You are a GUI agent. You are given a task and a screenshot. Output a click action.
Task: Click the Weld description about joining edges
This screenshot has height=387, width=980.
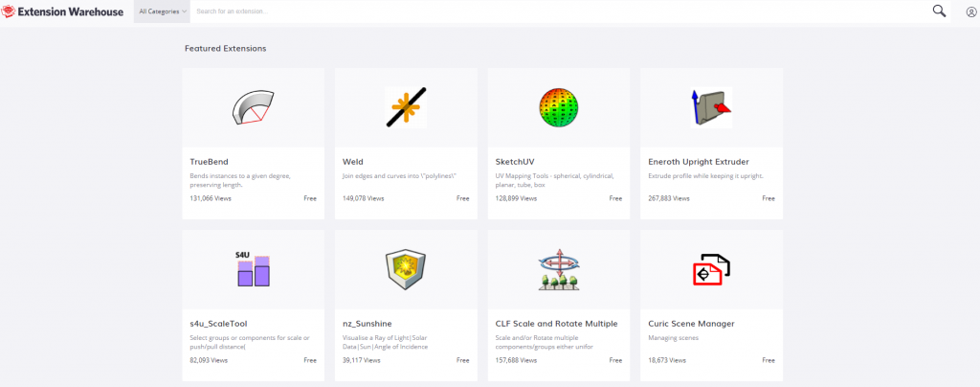pos(400,176)
